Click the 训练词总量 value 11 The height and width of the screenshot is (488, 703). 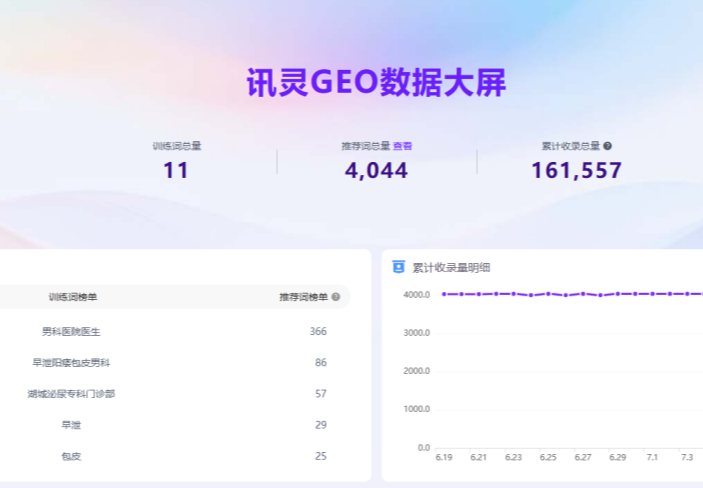176,170
